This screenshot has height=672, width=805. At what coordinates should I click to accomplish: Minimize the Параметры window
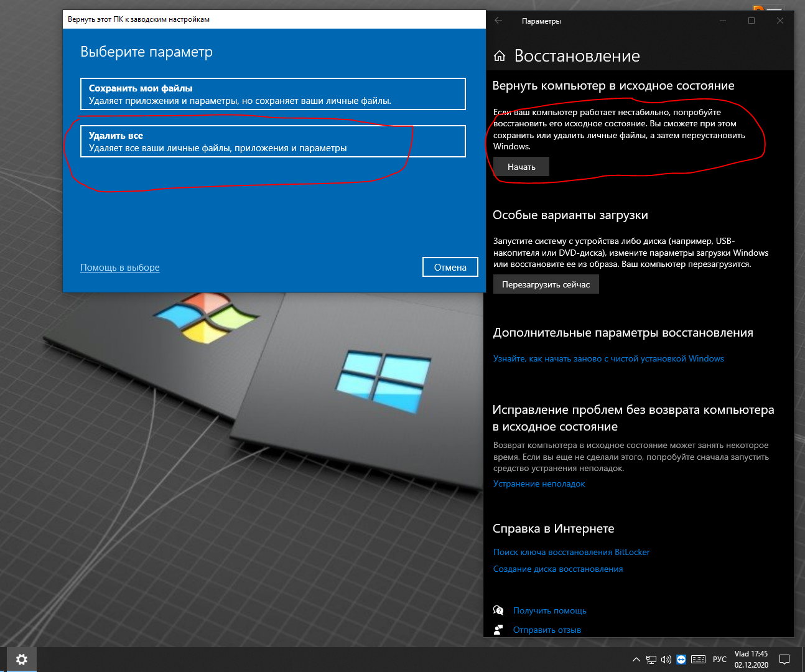tap(723, 21)
